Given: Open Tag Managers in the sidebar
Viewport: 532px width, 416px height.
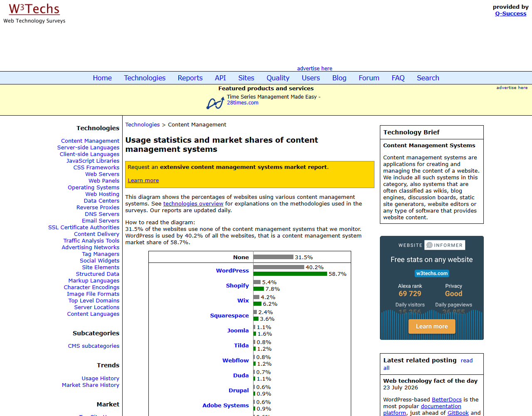Looking at the screenshot, I should [x=101, y=254].
